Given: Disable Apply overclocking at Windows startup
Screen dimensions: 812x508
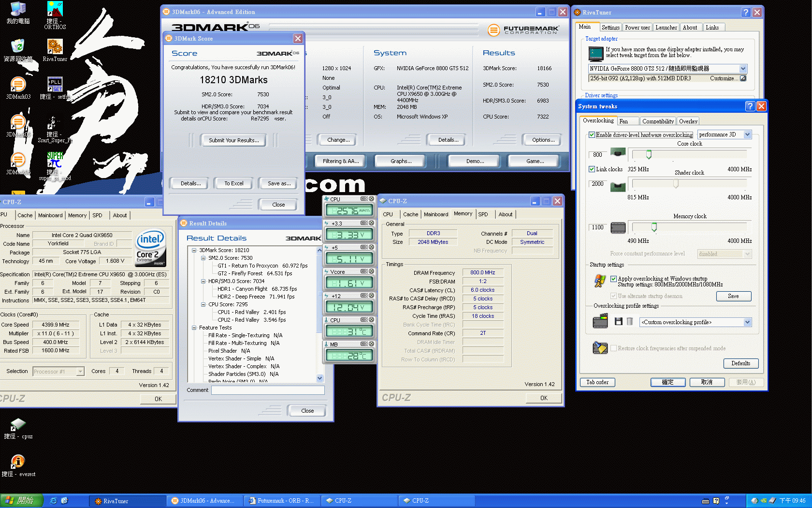Looking at the screenshot, I should tap(613, 279).
